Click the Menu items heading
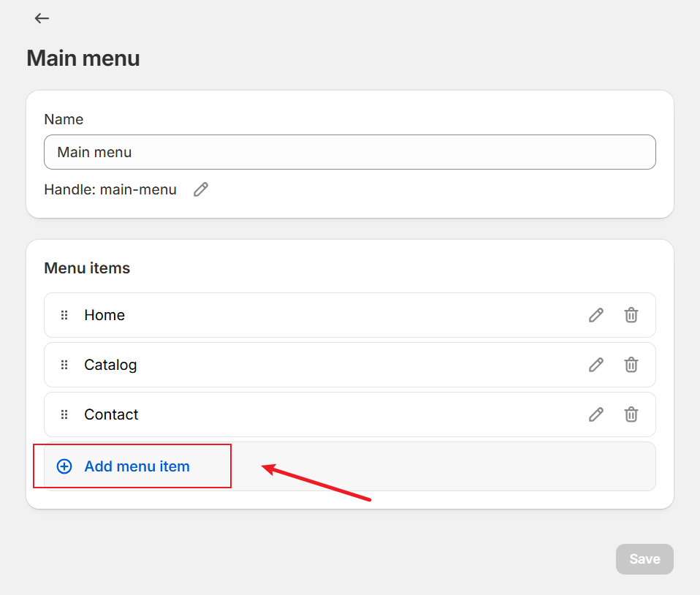The width and height of the screenshot is (700, 595). (x=87, y=268)
